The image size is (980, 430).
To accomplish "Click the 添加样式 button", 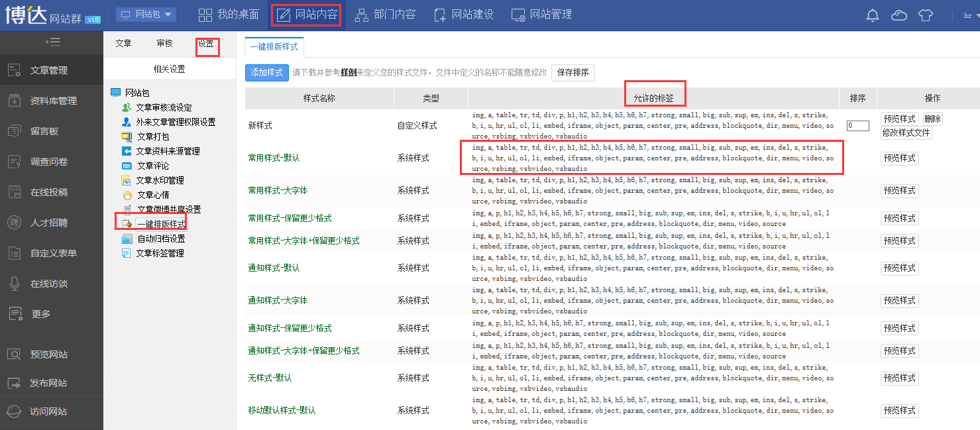I will (x=266, y=72).
